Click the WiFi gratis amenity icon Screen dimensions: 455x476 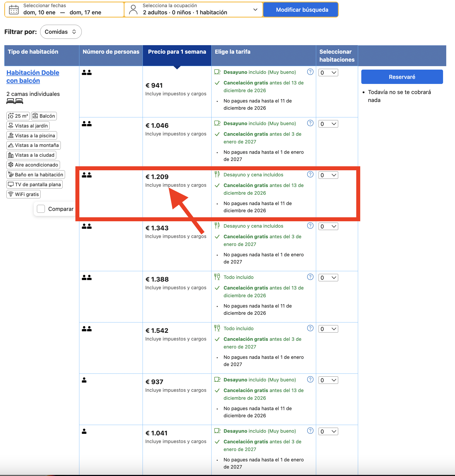[x=11, y=194]
